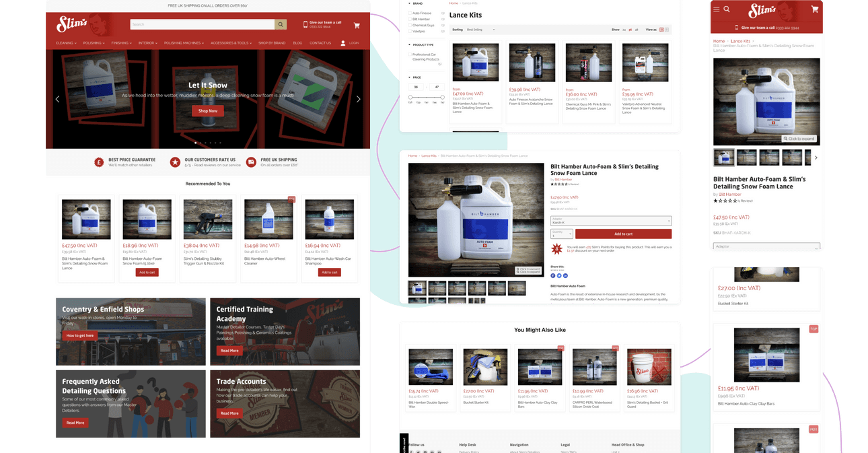This screenshot has width=868, height=453.
Task: Click the mobile product star rating
Action: pos(725,201)
